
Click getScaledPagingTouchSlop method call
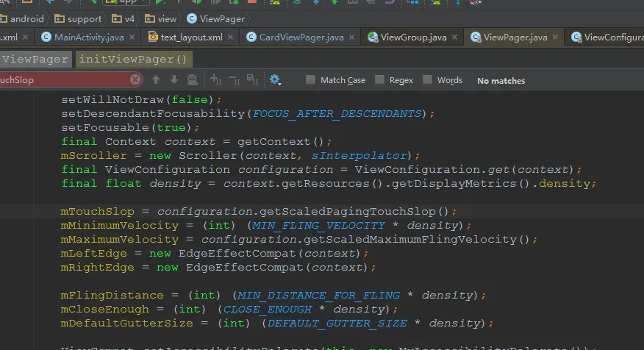[x=348, y=212]
